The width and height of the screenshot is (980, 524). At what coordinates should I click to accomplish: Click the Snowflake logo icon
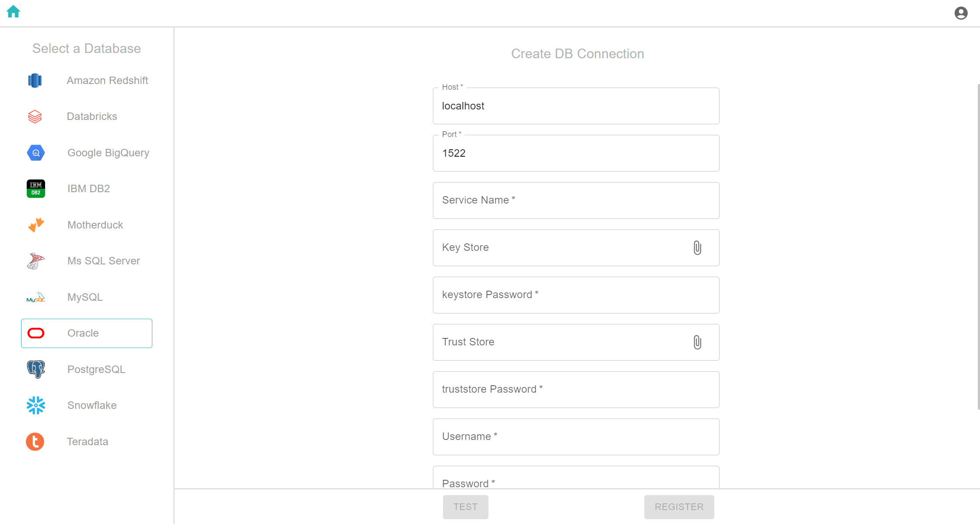[x=36, y=405]
